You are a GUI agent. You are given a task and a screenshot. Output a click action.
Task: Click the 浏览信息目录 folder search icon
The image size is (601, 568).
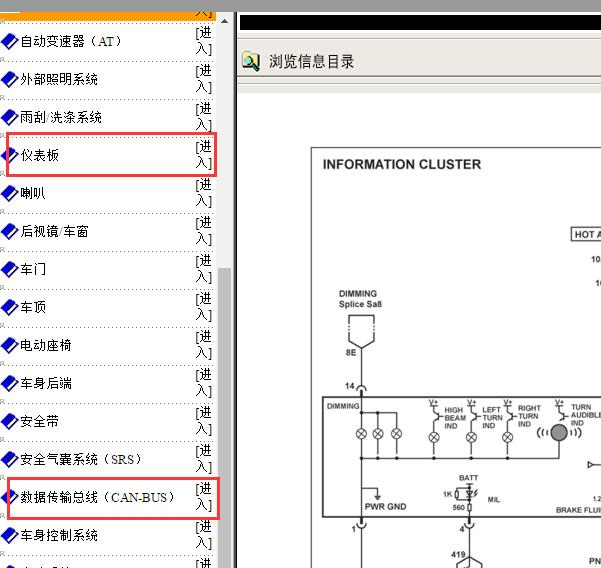[x=251, y=61]
